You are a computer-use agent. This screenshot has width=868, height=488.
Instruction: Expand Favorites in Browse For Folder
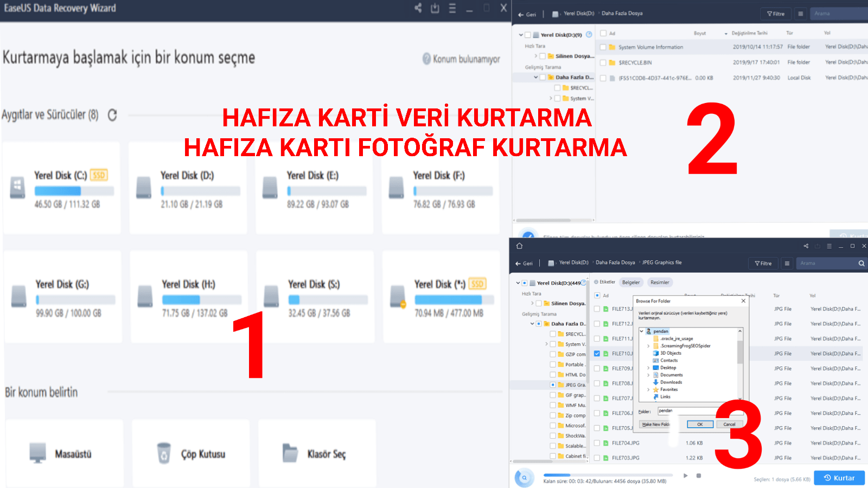coord(648,390)
